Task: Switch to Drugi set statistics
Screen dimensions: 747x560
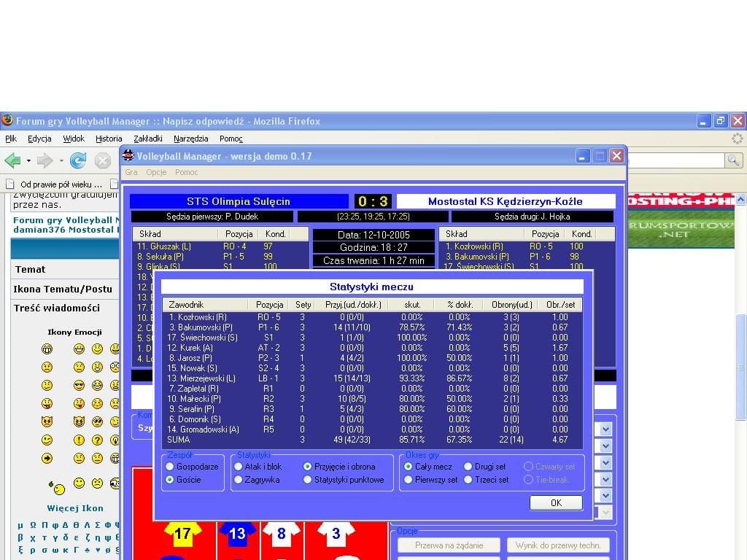Action: click(468, 467)
